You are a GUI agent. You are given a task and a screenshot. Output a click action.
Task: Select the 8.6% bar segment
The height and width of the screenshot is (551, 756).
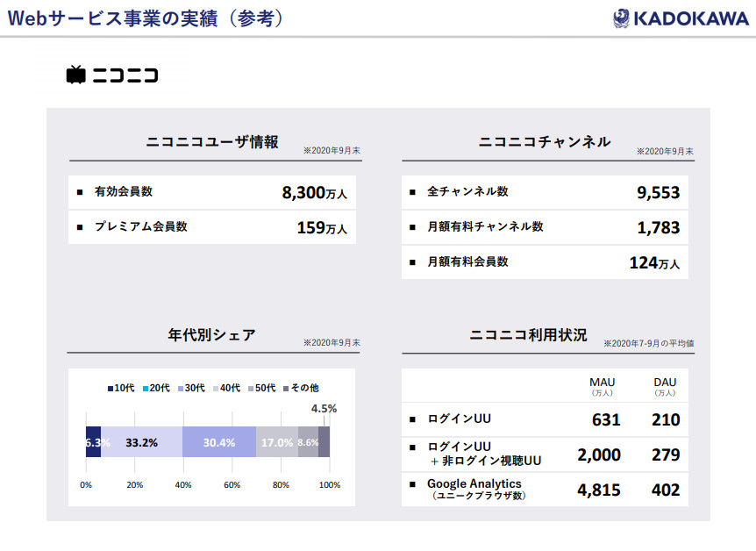click(x=308, y=442)
